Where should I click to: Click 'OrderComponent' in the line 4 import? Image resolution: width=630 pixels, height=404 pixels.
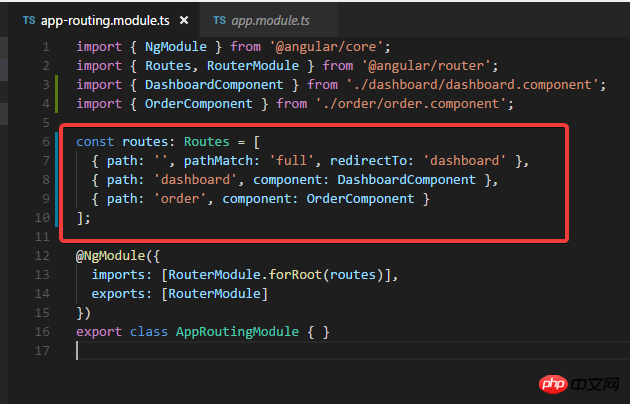point(199,104)
